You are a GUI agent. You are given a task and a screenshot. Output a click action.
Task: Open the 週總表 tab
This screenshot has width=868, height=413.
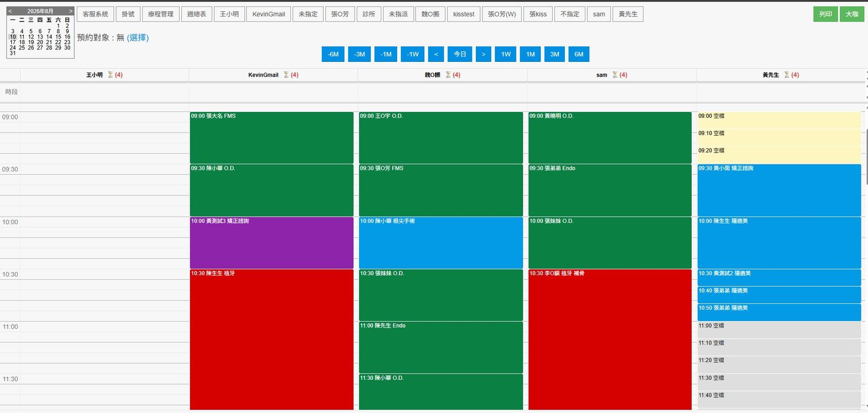(x=196, y=14)
